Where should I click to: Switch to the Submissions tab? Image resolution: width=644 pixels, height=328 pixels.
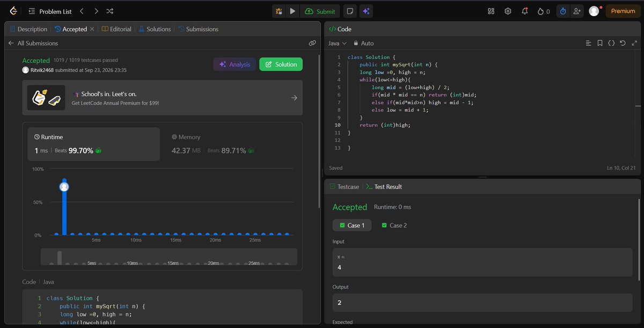click(198, 29)
